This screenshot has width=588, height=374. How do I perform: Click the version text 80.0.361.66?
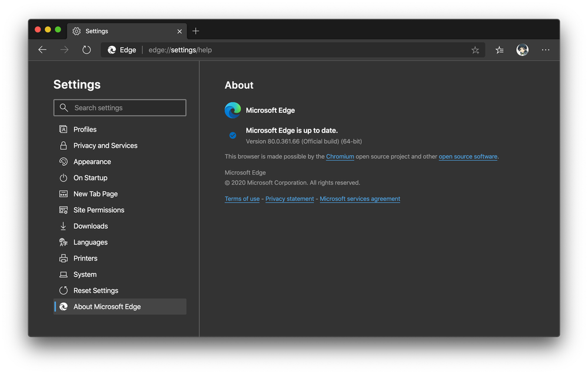coord(284,142)
